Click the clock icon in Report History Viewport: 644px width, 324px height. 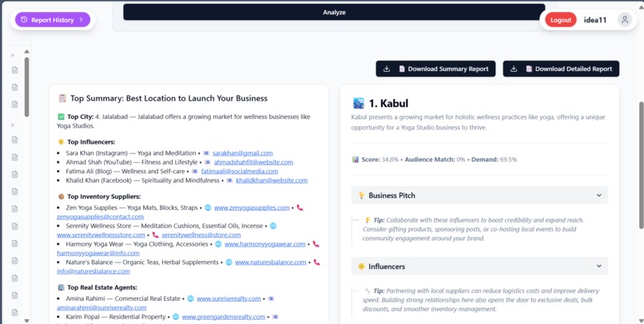24,20
